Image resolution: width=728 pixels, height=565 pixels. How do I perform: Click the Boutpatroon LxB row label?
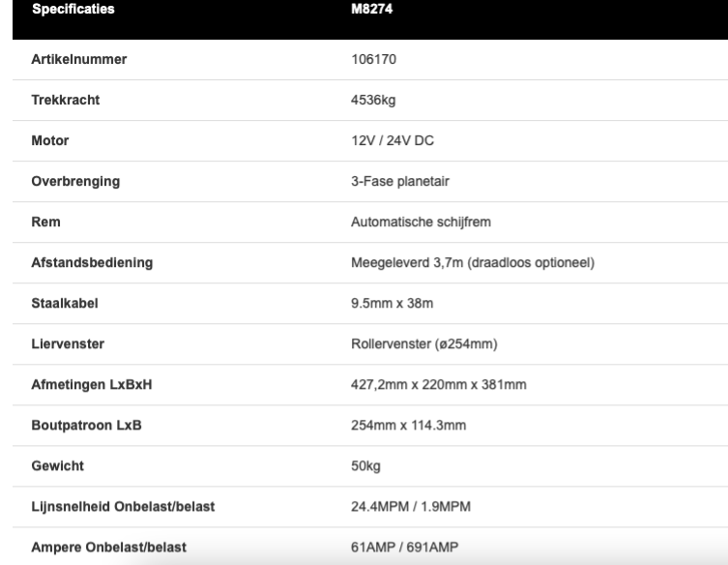[86, 425]
